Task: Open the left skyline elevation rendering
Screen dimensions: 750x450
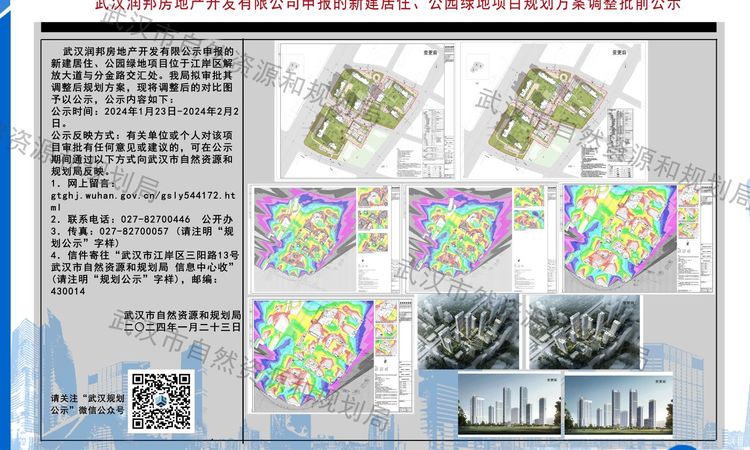Action: [510, 405]
